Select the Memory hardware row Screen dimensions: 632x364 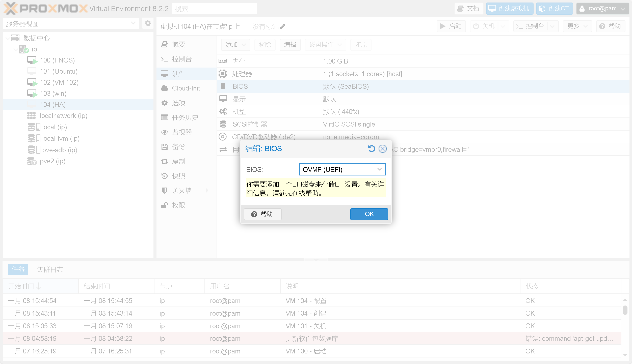(423, 61)
